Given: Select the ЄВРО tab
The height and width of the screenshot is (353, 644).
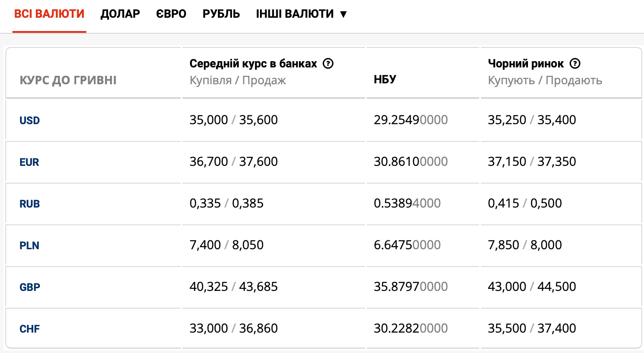Looking at the screenshot, I should (x=171, y=14).
